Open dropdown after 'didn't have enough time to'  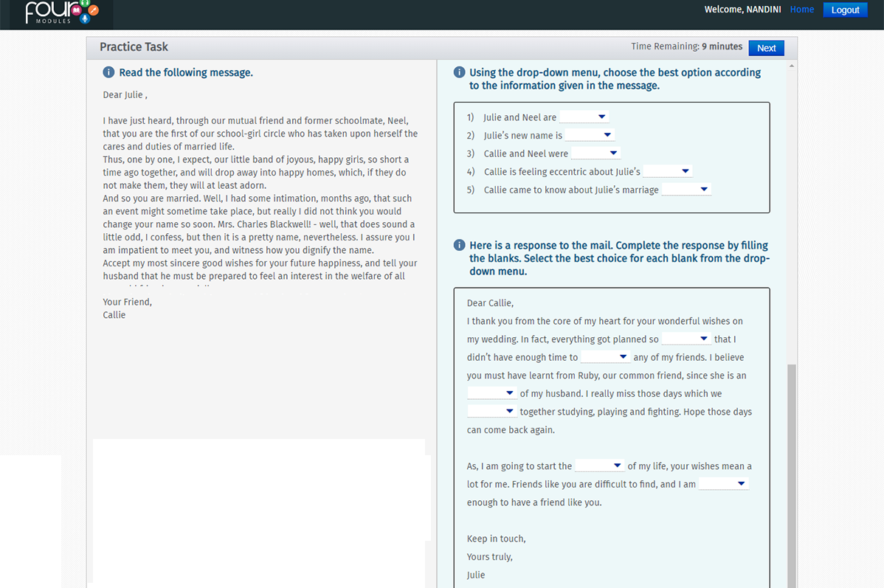coord(606,356)
